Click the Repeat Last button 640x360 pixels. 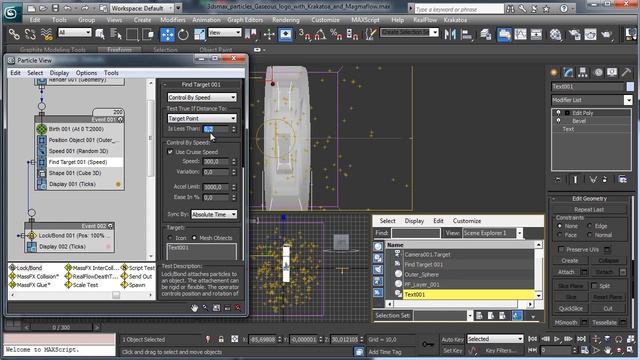(x=589, y=209)
